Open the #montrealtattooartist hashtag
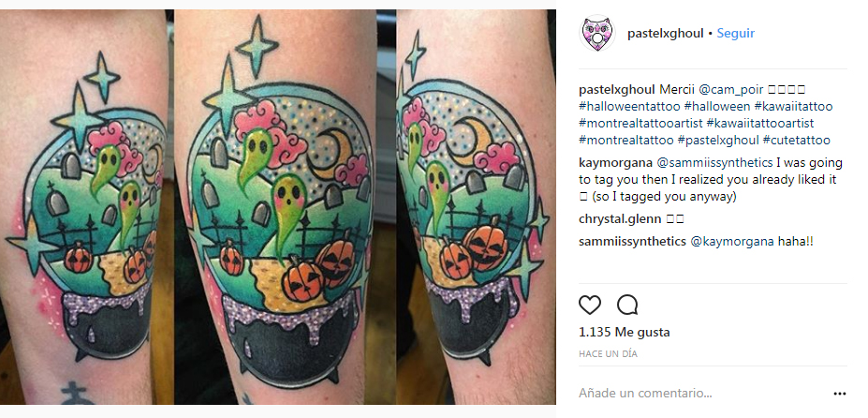The height and width of the screenshot is (418, 868). click(641, 123)
